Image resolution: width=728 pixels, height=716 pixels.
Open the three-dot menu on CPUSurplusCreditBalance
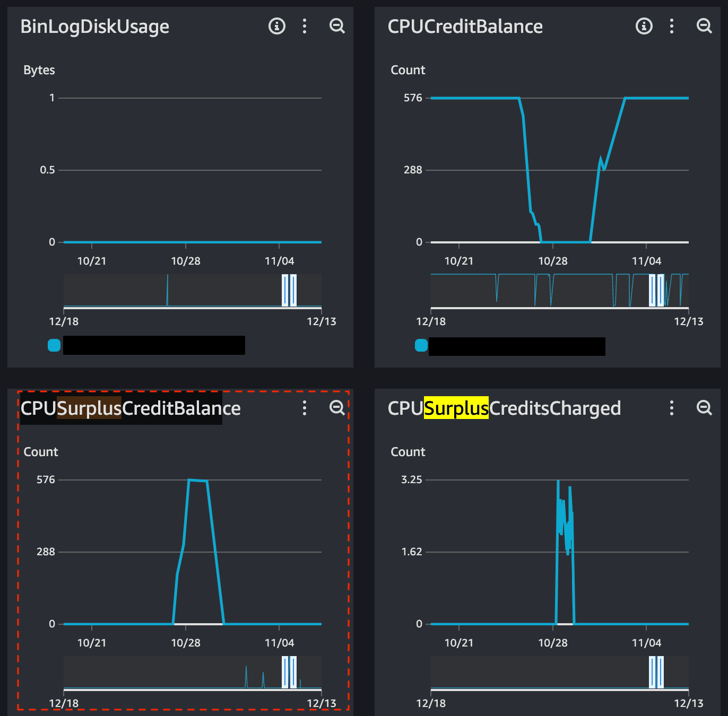point(305,408)
